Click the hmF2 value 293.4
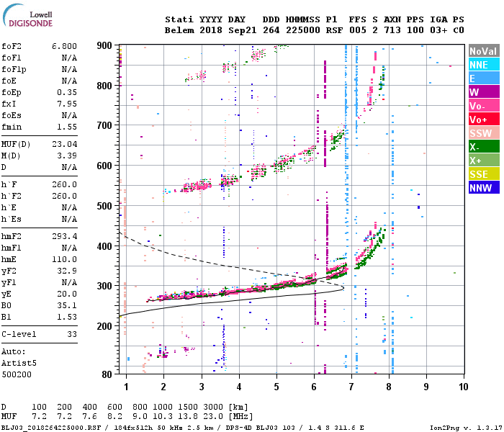This screenshot has height=432, width=504. tap(64, 237)
